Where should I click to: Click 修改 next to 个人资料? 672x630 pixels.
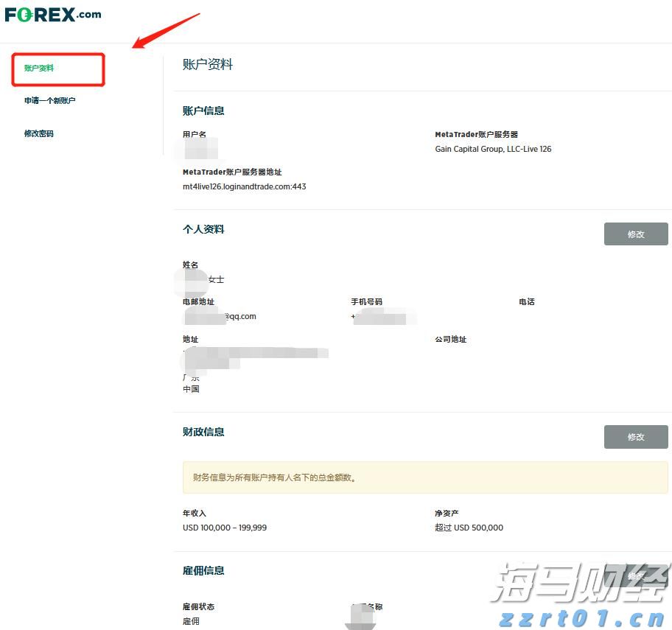635,234
